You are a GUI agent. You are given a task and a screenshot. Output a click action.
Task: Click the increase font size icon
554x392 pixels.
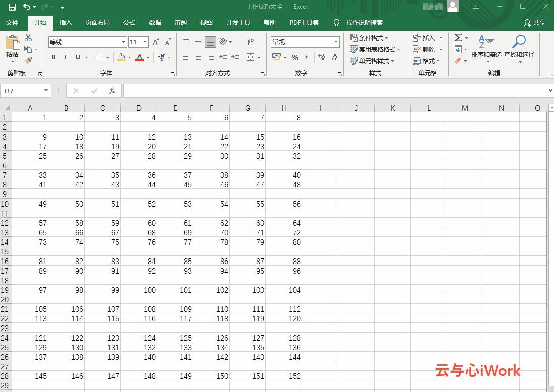pyautogui.click(x=156, y=42)
